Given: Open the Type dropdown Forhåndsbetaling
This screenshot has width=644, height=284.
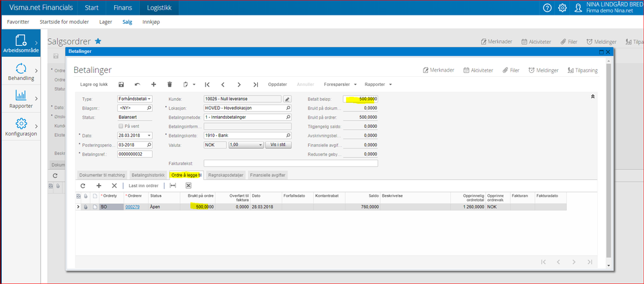Looking at the screenshot, I should pos(134,99).
